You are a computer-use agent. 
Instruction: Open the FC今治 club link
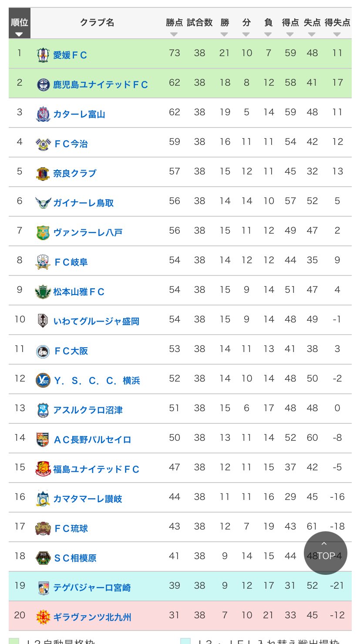71,144
